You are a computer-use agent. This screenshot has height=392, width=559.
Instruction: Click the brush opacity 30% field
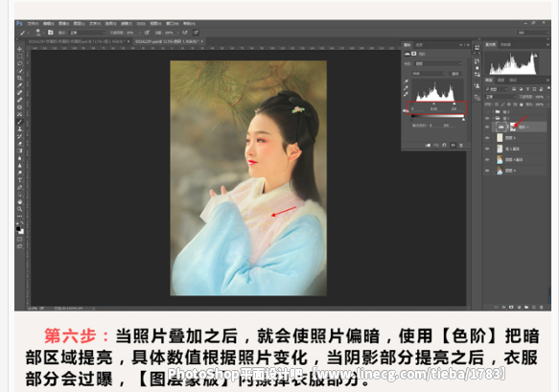130,33
